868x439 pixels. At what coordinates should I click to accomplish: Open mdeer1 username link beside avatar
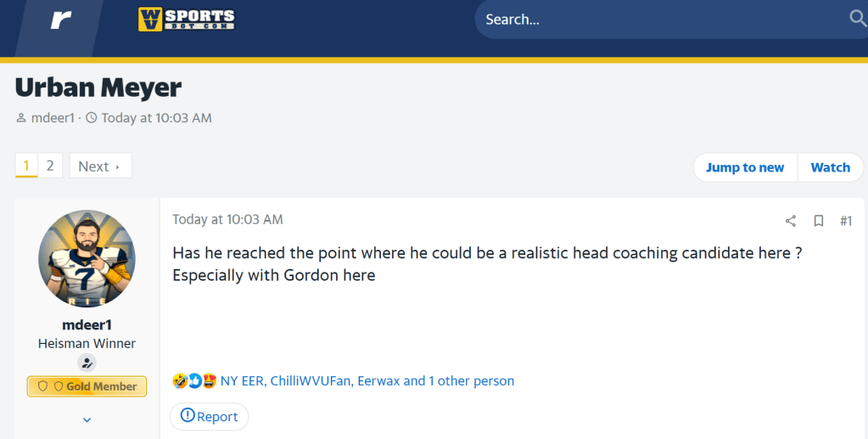87,325
